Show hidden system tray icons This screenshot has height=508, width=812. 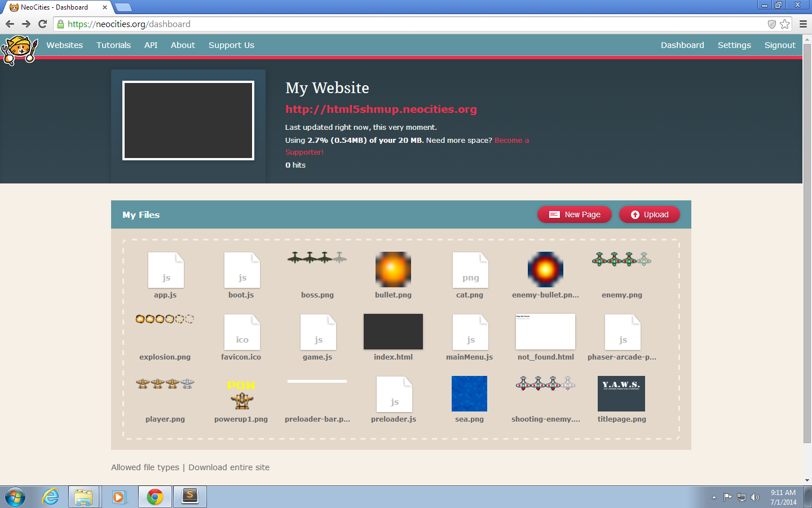click(x=714, y=497)
